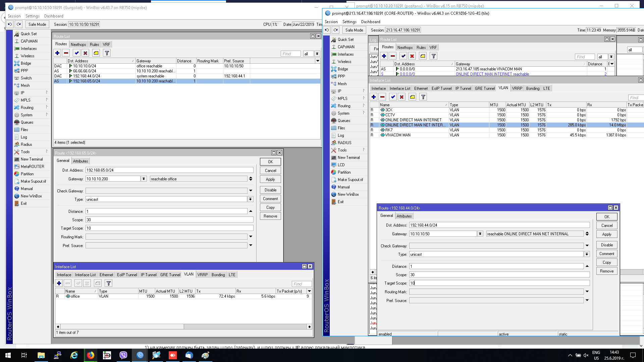Click Cancel in Route 192.168.44.0/24 dialog
Image resolution: width=644 pixels, height=362 pixels.
pos(607,226)
